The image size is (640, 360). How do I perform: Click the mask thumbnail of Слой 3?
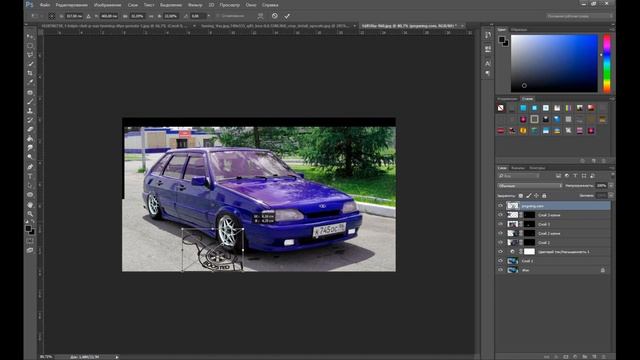click(x=529, y=224)
